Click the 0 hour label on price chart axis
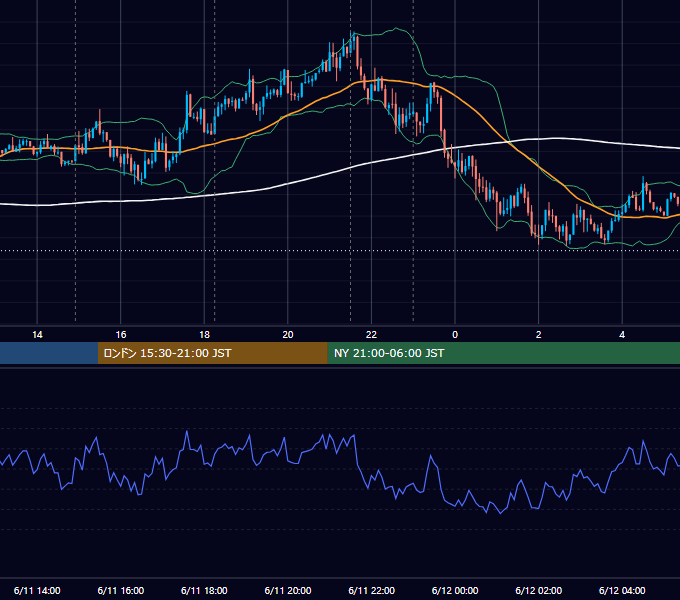This screenshot has height=600, width=680. [x=455, y=335]
